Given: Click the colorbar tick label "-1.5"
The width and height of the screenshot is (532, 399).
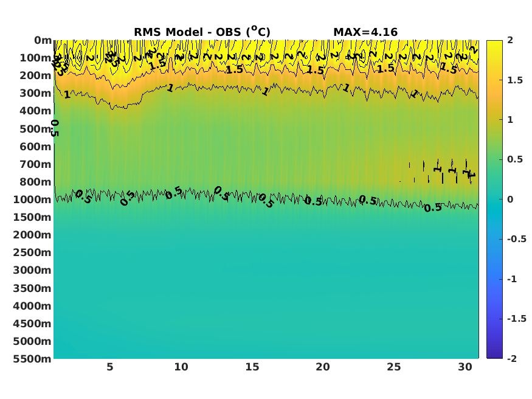Looking at the screenshot, I should point(517,319).
